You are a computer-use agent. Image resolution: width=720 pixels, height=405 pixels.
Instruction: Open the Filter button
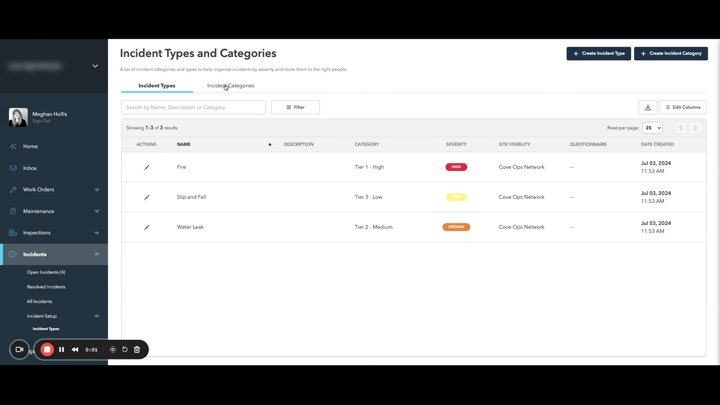(x=295, y=107)
